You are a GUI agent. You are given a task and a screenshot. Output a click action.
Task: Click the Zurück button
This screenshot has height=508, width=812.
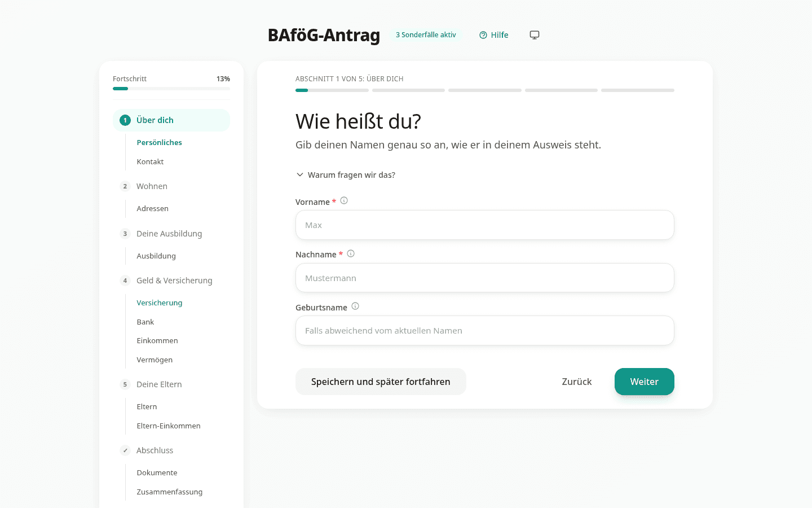577,382
